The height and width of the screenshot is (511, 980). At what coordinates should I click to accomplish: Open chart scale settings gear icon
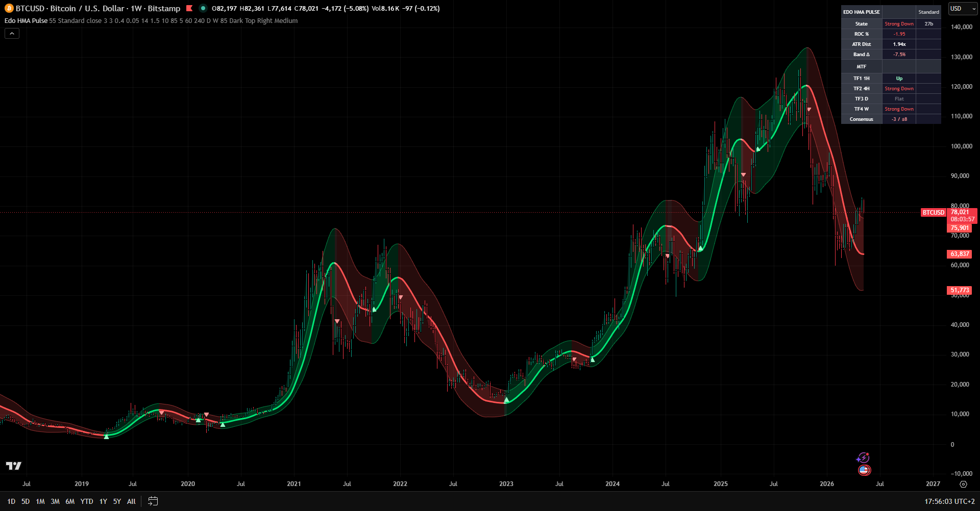(963, 484)
